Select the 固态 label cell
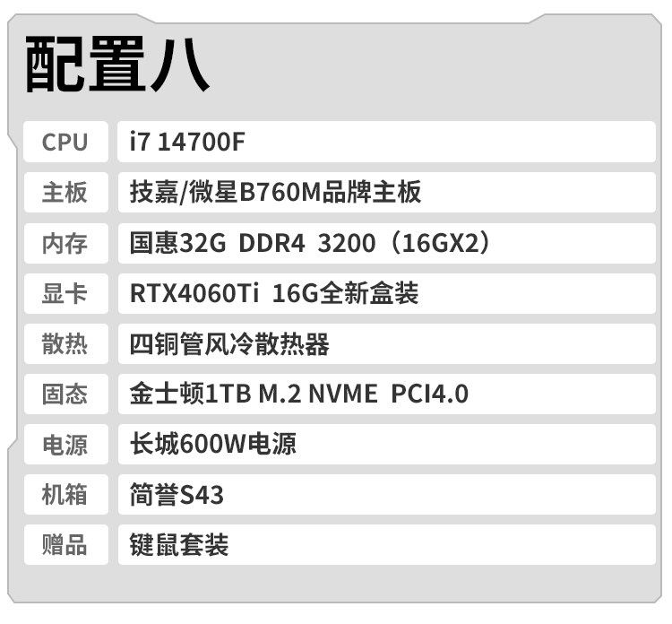The width and height of the screenshot is (672, 624). [65, 394]
